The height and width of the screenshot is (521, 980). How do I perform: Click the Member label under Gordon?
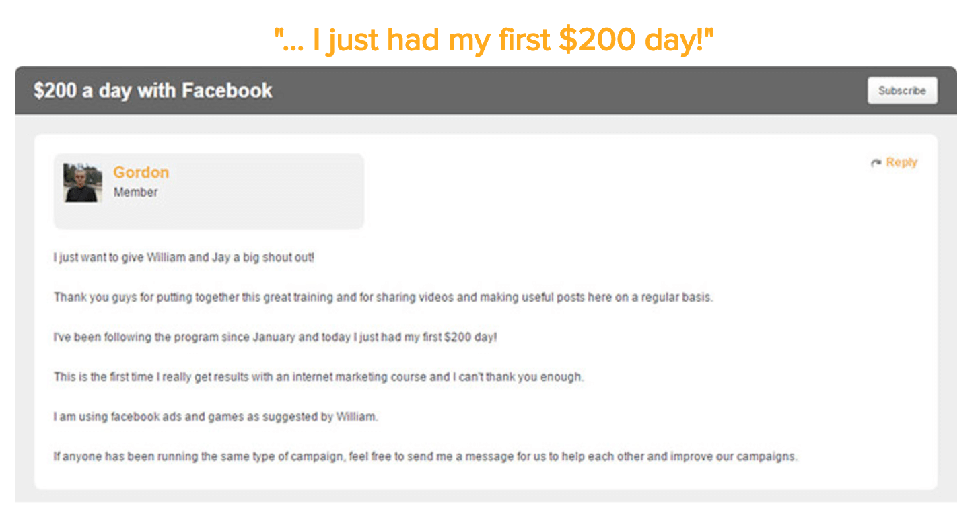click(x=135, y=193)
